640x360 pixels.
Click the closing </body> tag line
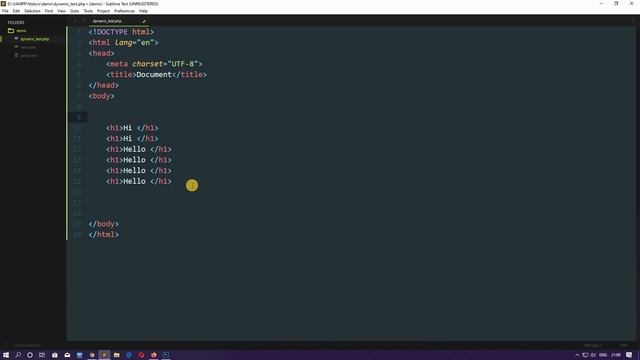[x=104, y=224]
